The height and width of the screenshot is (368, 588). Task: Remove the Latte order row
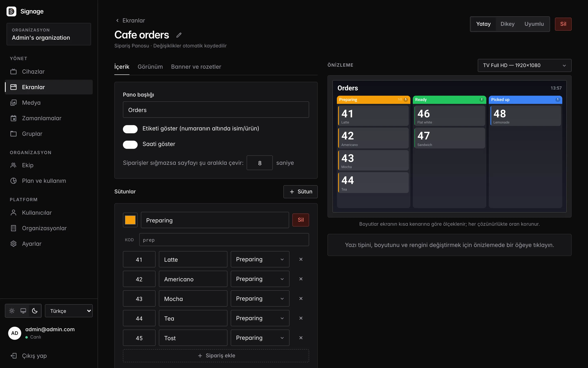(x=301, y=259)
